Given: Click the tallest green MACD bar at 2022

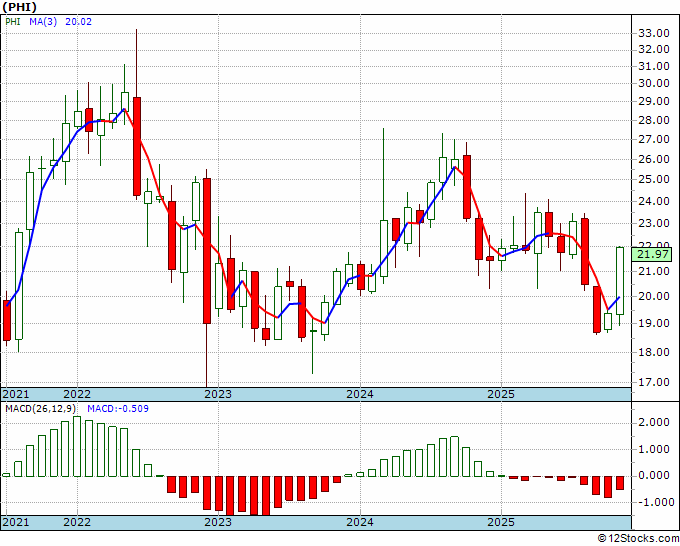Looking at the screenshot, I should click(77, 446).
